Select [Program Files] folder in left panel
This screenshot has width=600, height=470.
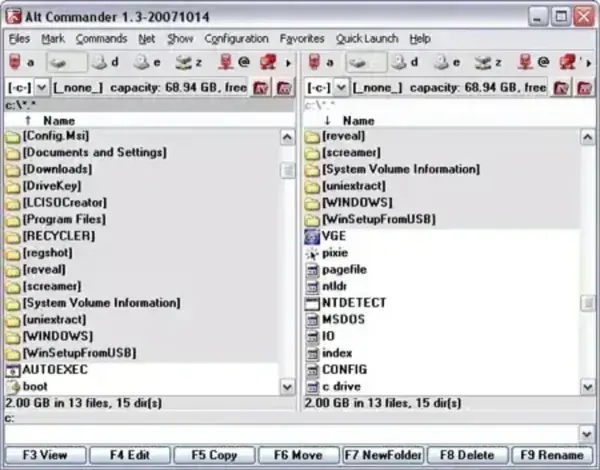click(142, 219)
